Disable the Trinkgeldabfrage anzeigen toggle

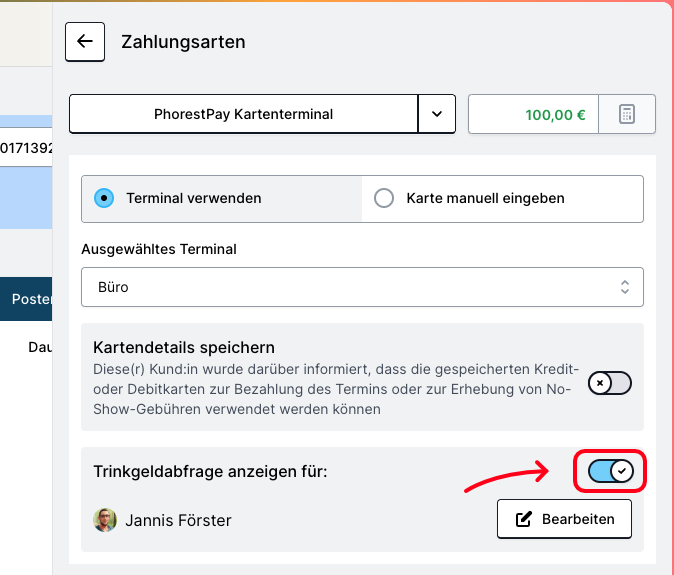click(x=610, y=471)
